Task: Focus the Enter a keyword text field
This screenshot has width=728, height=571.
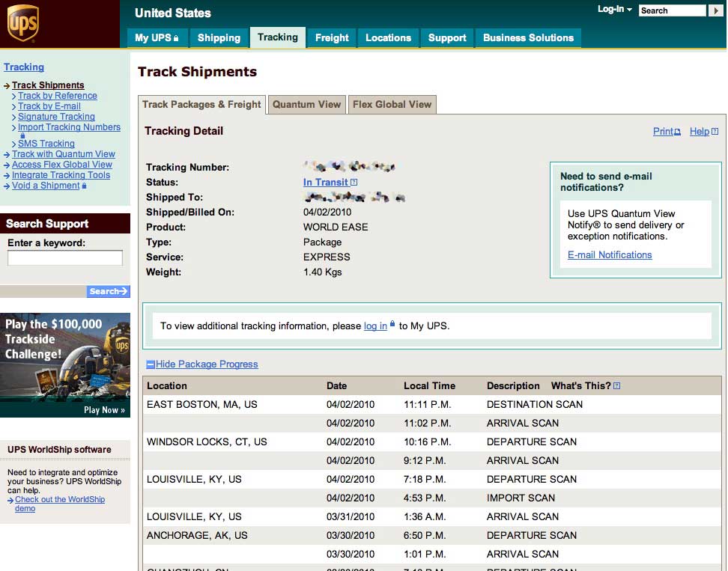Action: point(65,258)
